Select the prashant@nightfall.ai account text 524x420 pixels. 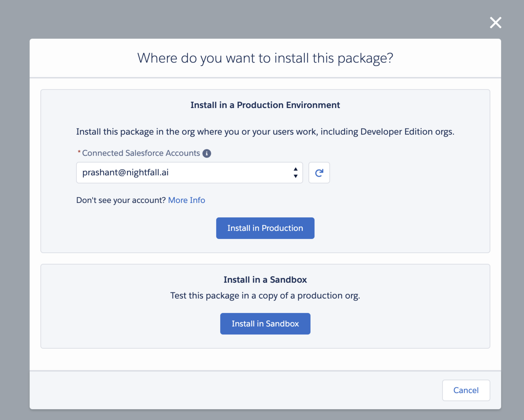click(125, 172)
